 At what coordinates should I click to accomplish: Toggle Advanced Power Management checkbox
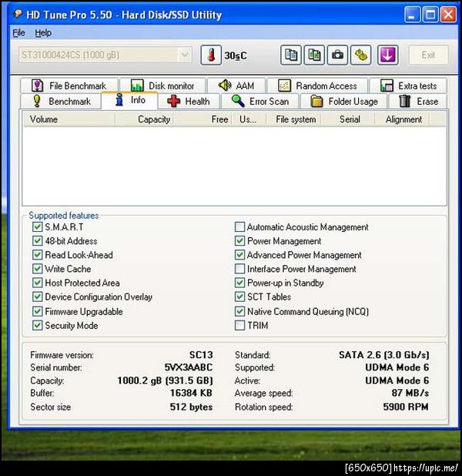(239, 255)
